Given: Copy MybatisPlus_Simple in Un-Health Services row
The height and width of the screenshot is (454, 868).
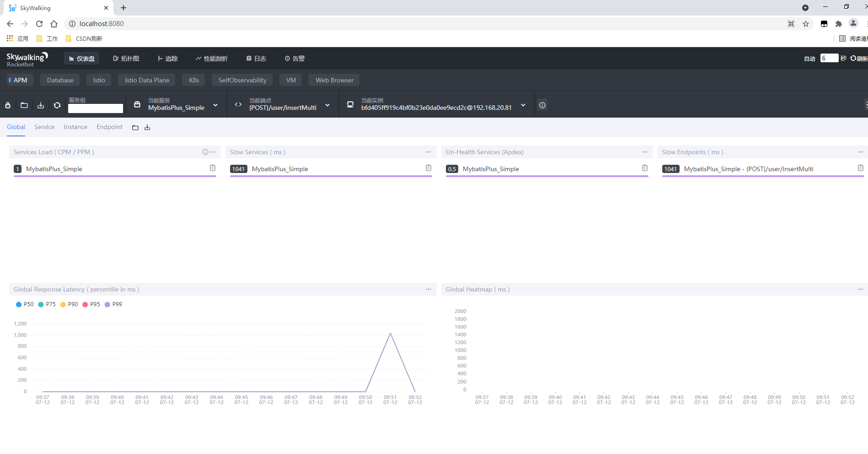Looking at the screenshot, I should (x=645, y=168).
